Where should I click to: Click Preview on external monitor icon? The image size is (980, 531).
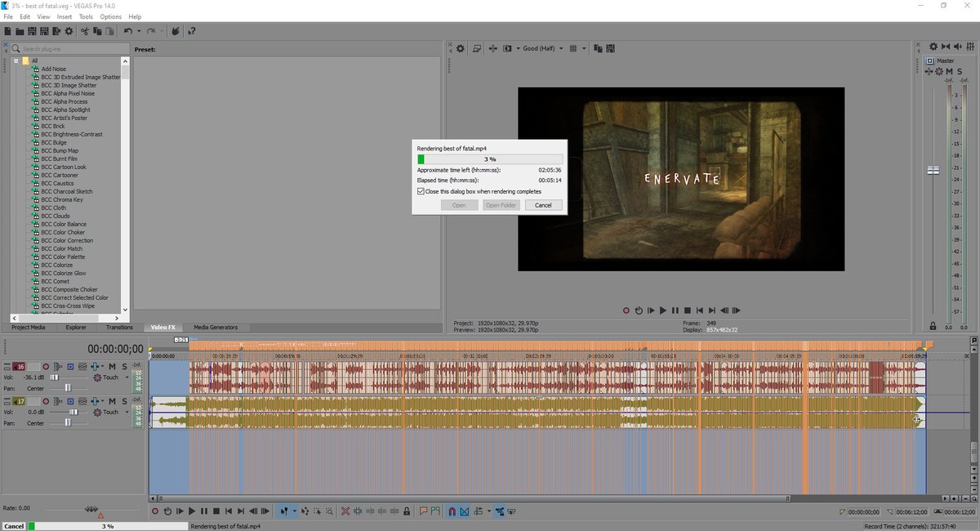click(x=477, y=48)
